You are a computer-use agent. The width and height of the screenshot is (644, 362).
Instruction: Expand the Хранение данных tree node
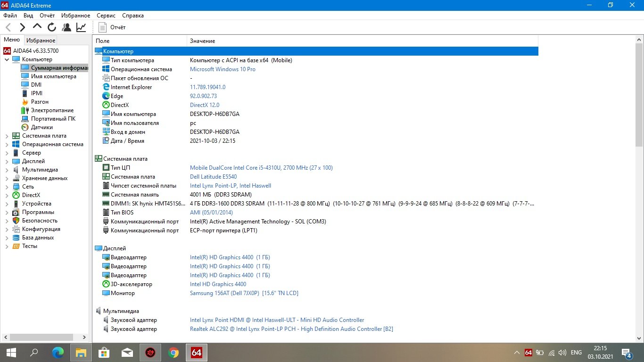point(7,178)
